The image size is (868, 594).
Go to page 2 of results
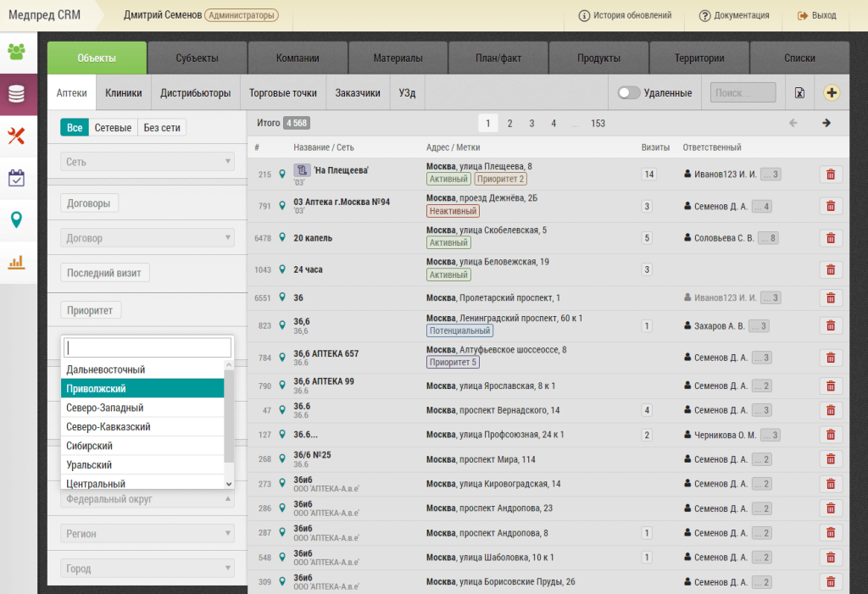[x=509, y=124]
